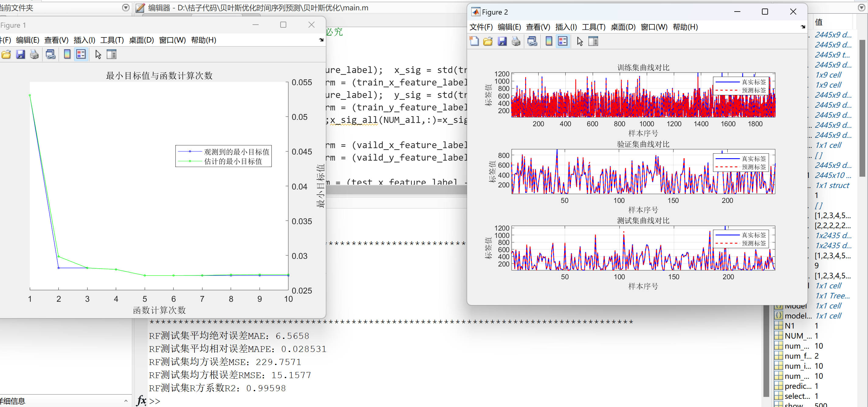Image resolution: width=868 pixels, height=407 pixels.
Task: Click Print icon in Figure 2 toolbar
Action: (516, 41)
